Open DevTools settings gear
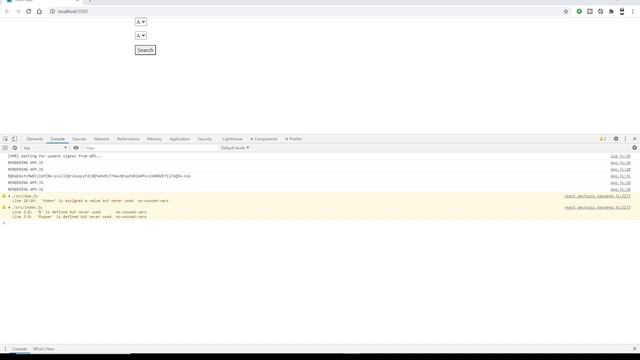This screenshot has width=640, height=360. pyautogui.click(x=616, y=139)
